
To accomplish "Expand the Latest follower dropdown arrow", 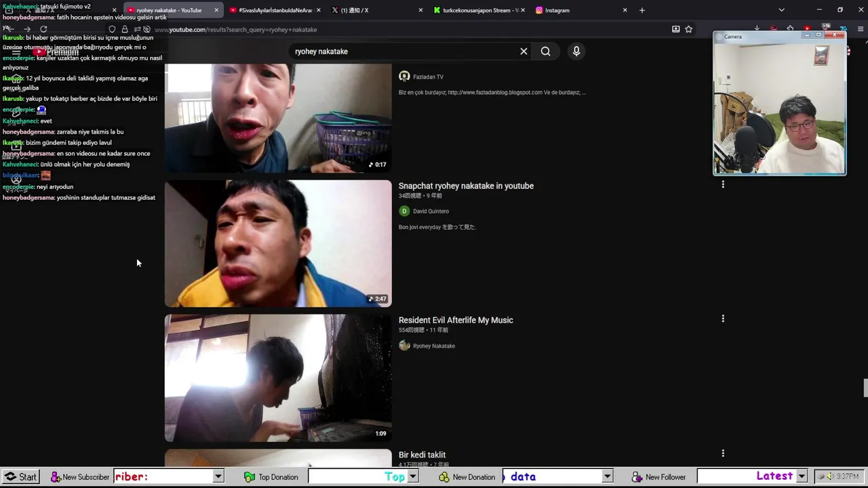I will tap(802, 477).
